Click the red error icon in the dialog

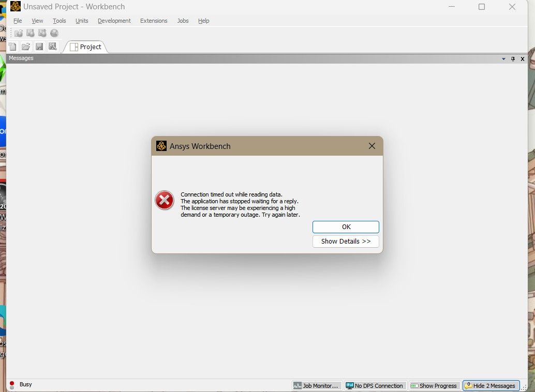point(165,200)
